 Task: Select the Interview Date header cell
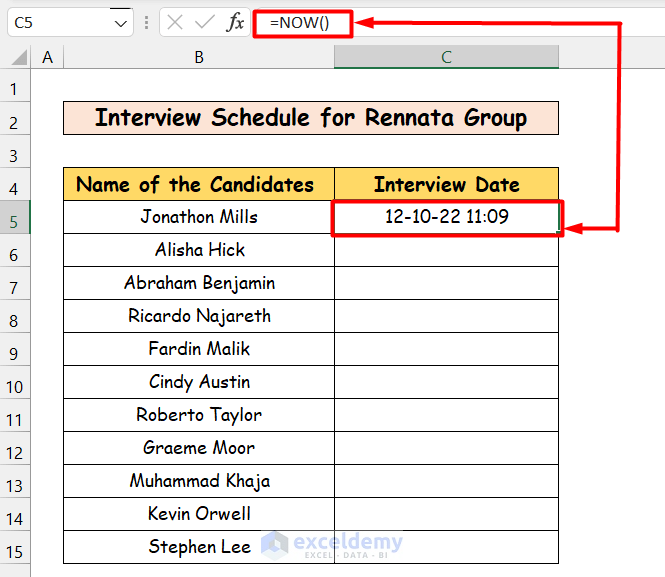(x=446, y=184)
